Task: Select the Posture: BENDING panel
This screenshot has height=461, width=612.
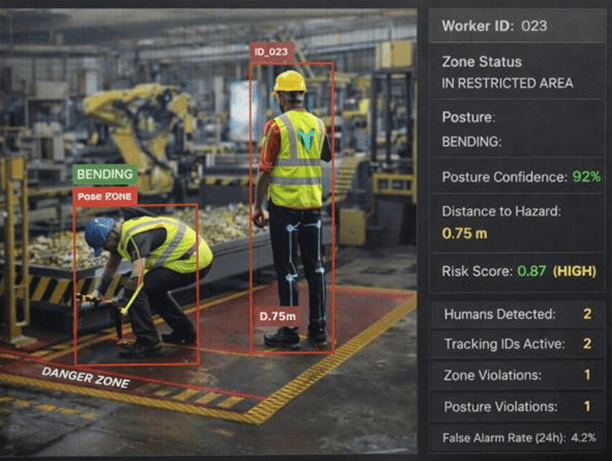Action: [x=517, y=130]
